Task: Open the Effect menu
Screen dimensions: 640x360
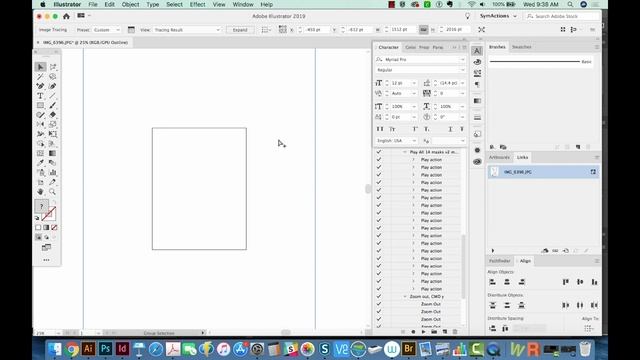Action: (197, 4)
